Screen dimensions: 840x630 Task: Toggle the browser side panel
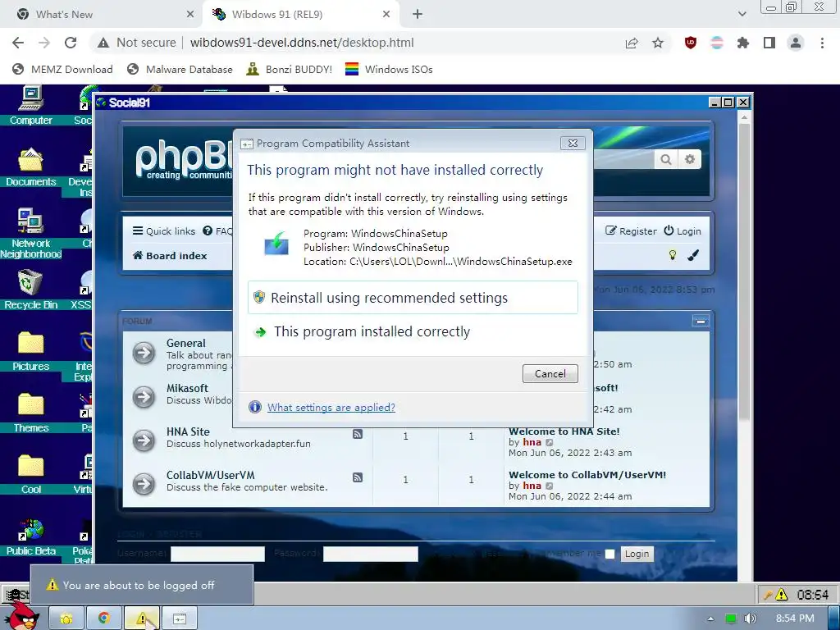click(769, 43)
